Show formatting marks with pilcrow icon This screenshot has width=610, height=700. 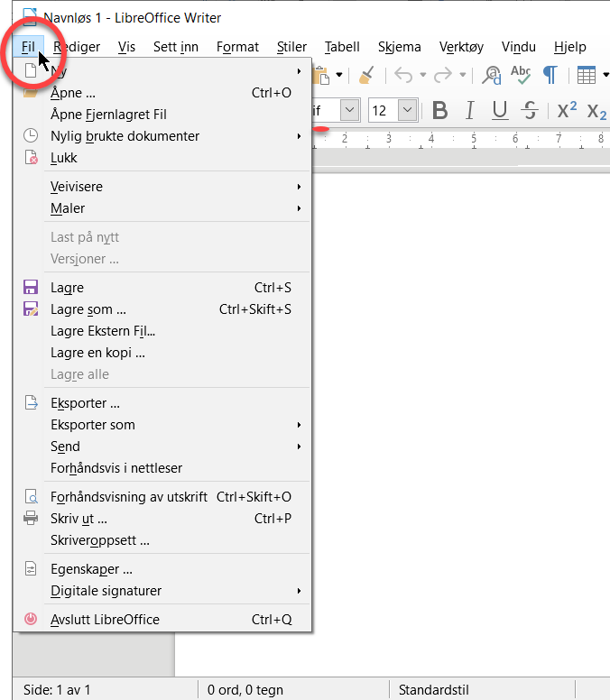550,75
